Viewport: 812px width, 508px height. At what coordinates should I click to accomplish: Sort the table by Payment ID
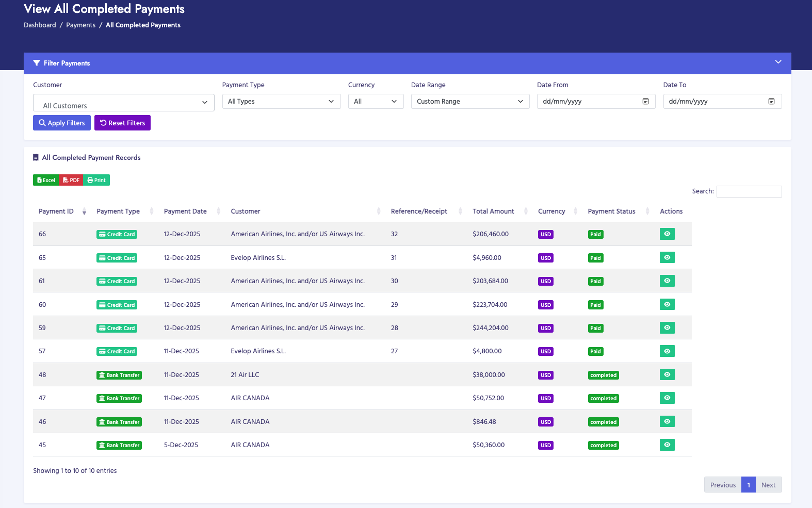click(56, 211)
